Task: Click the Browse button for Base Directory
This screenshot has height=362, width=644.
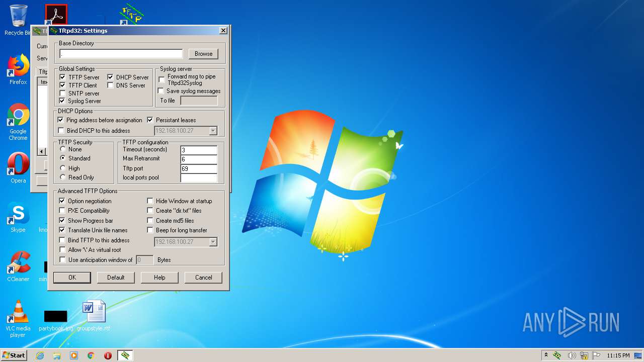Action: [203, 54]
